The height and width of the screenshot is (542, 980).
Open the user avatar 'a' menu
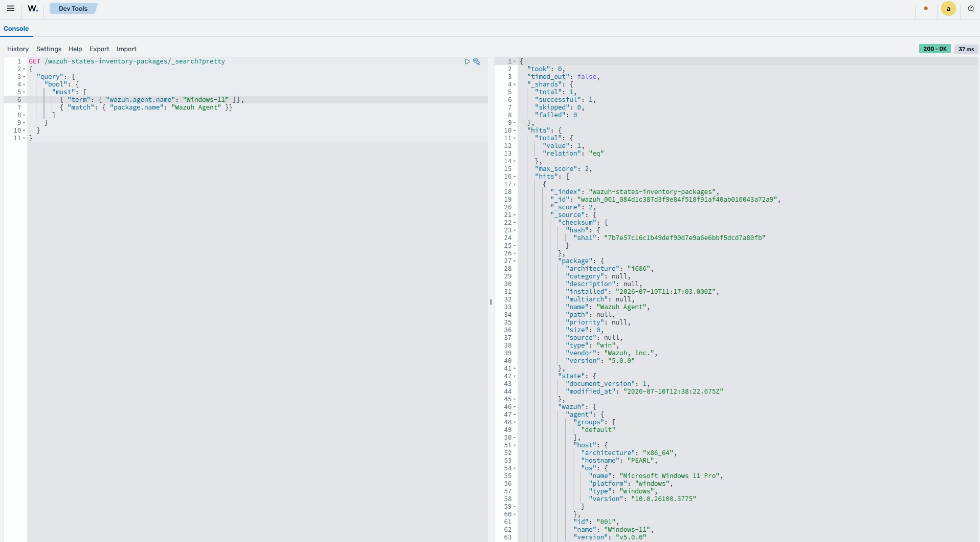click(948, 9)
